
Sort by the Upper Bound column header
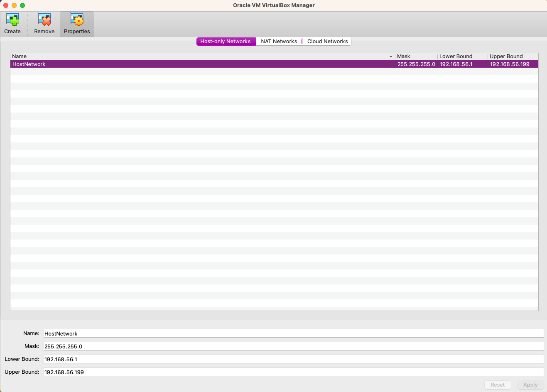coord(513,56)
